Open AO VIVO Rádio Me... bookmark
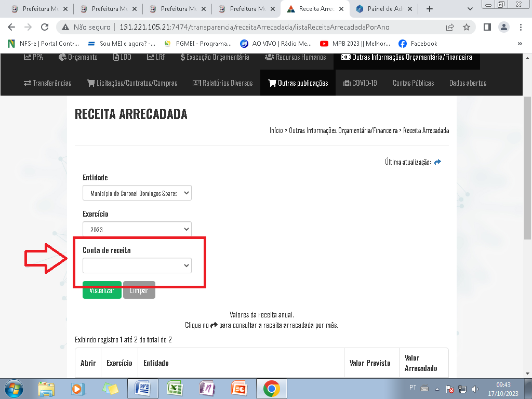 click(276, 44)
